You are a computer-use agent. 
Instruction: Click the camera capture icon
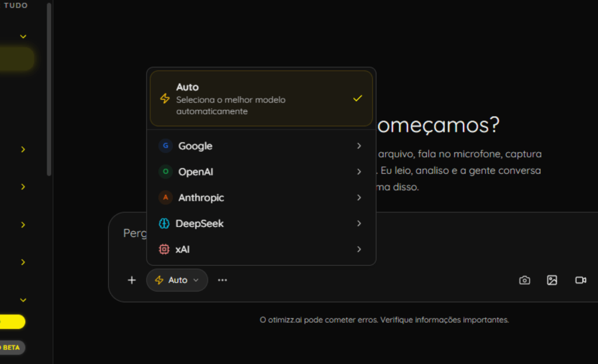click(x=525, y=280)
